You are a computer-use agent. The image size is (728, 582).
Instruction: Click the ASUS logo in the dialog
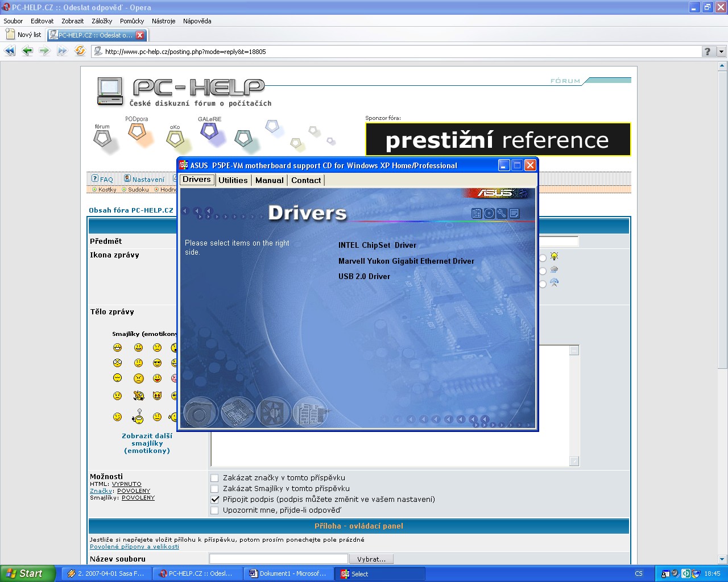tap(496, 193)
